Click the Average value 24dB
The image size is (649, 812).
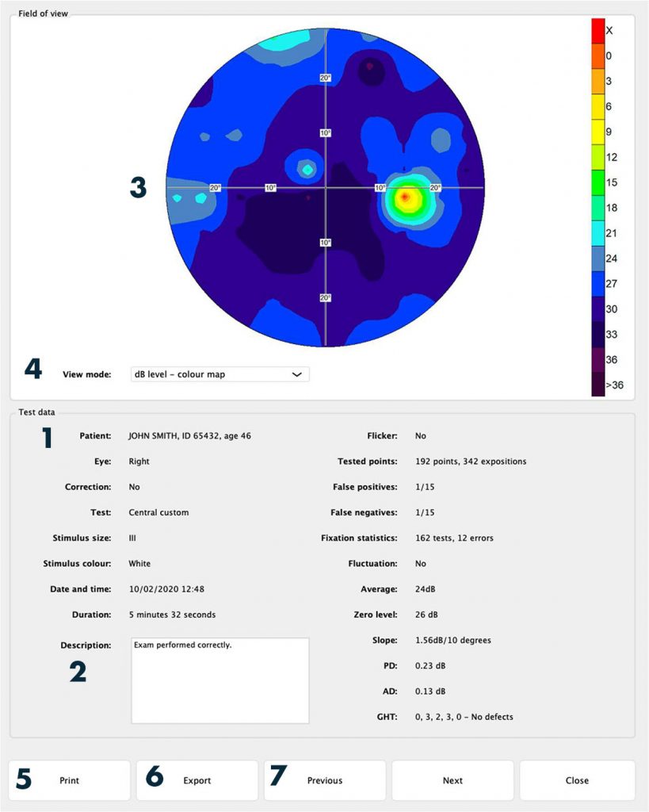[426, 589]
